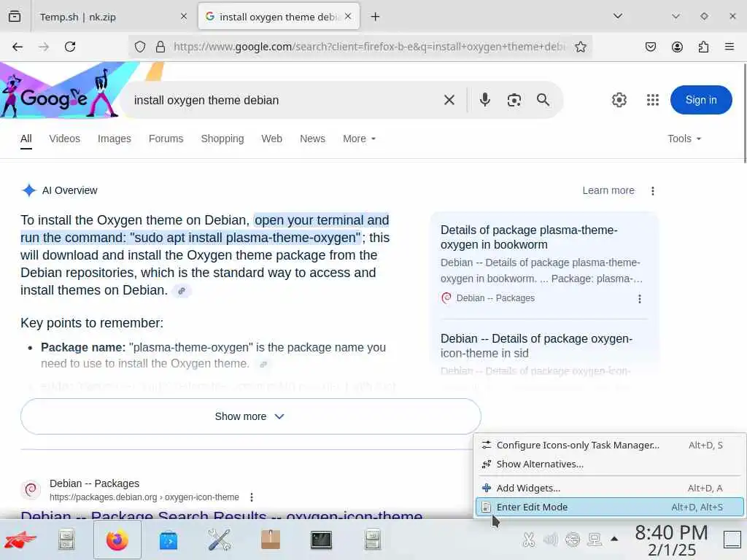Select the Videos results tab
Viewport: 747px width, 560px height.
tap(64, 139)
